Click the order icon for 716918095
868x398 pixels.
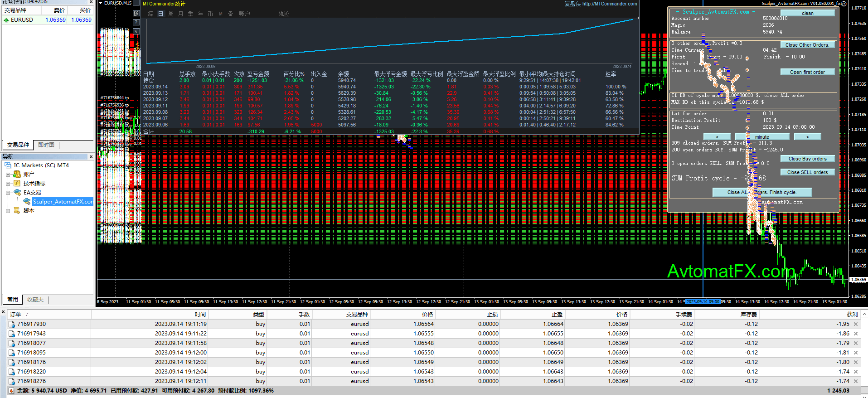(12, 353)
